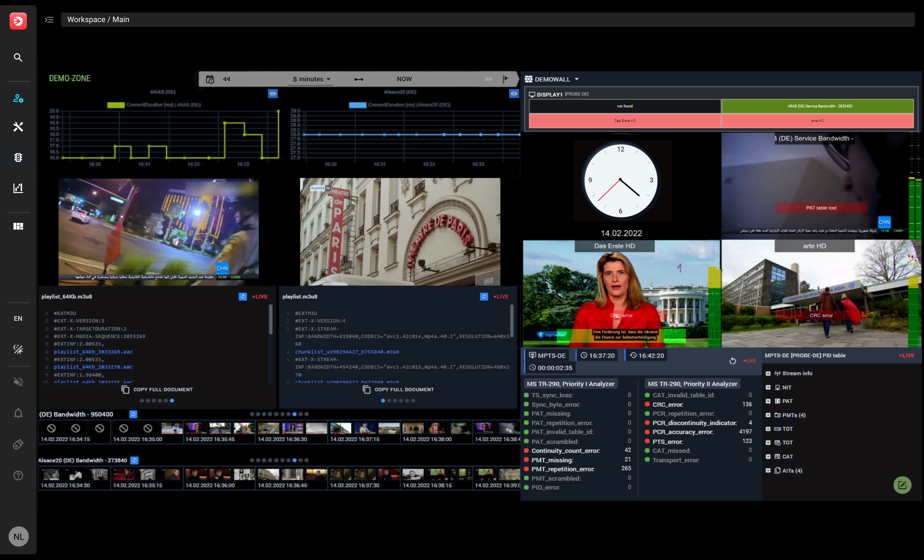Toggle eye visibility on ARAB (DE) chart

point(273,94)
